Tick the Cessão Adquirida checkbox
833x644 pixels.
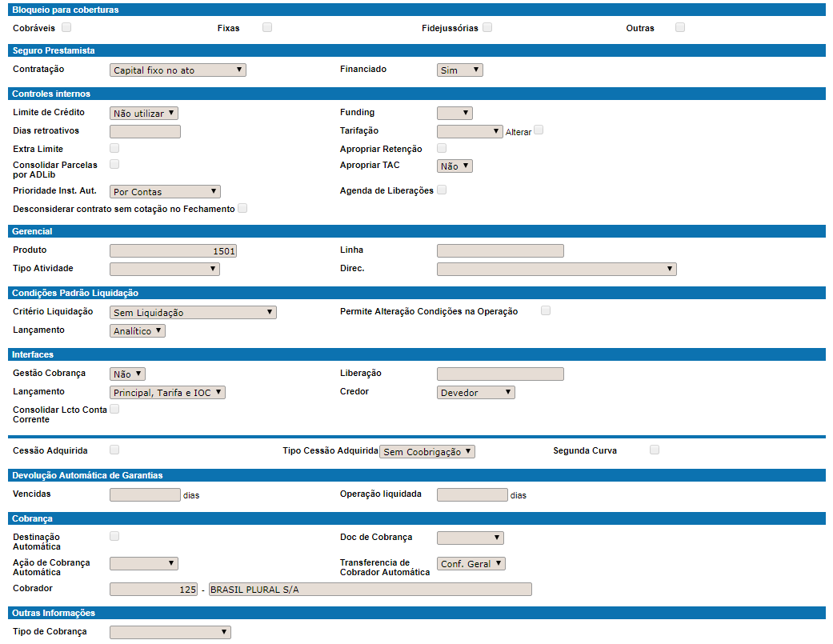coord(114,450)
